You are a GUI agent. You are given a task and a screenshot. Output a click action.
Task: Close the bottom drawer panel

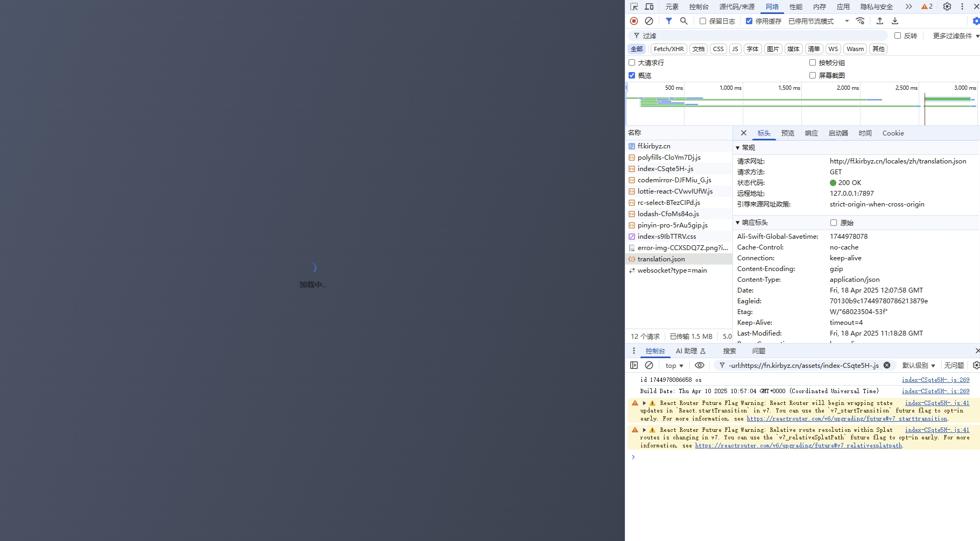pyautogui.click(x=977, y=351)
